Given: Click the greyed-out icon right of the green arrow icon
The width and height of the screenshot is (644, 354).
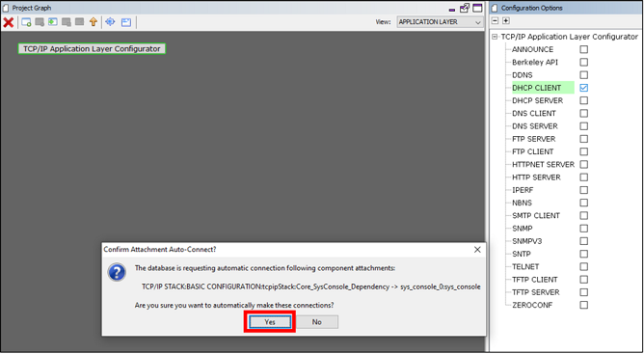Looking at the screenshot, I should click(x=67, y=22).
